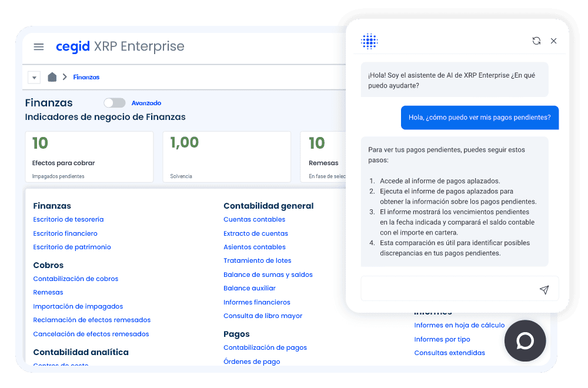Image resolution: width=588 pixels, height=388 pixels.
Task: Open Informes en hoja de cálculo
Action: [x=459, y=325]
